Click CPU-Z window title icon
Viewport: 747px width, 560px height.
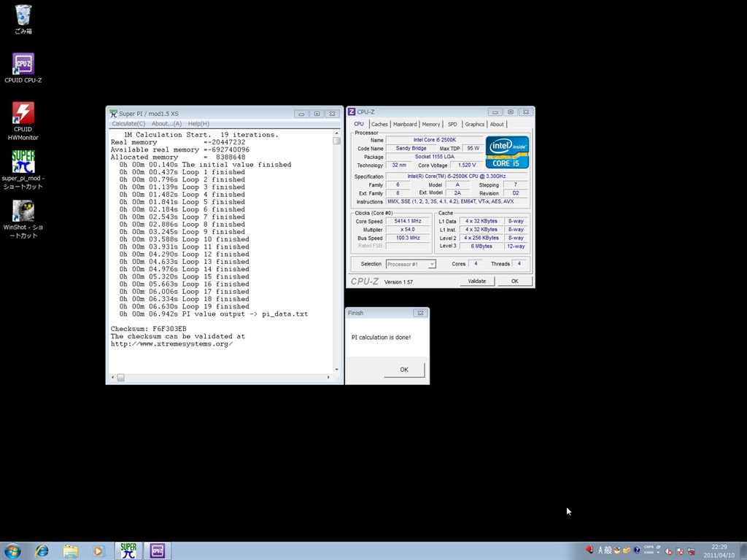click(352, 112)
